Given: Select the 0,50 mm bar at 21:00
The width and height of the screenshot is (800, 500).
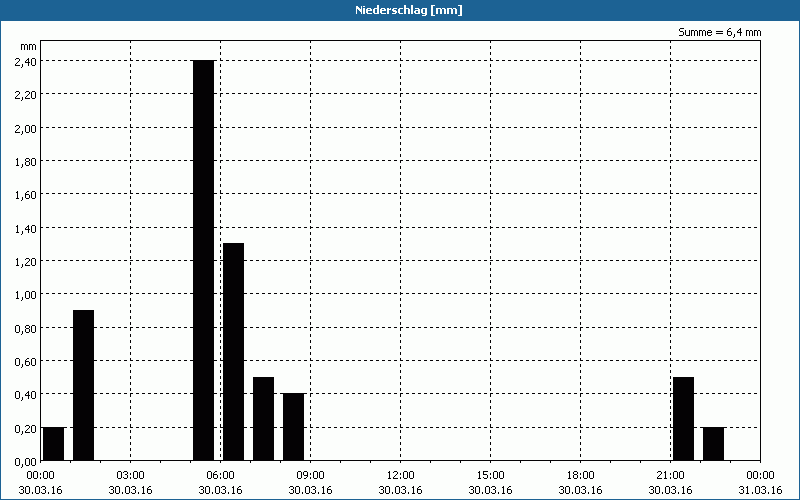Looking at the screenshot, I should click(684, 419).
